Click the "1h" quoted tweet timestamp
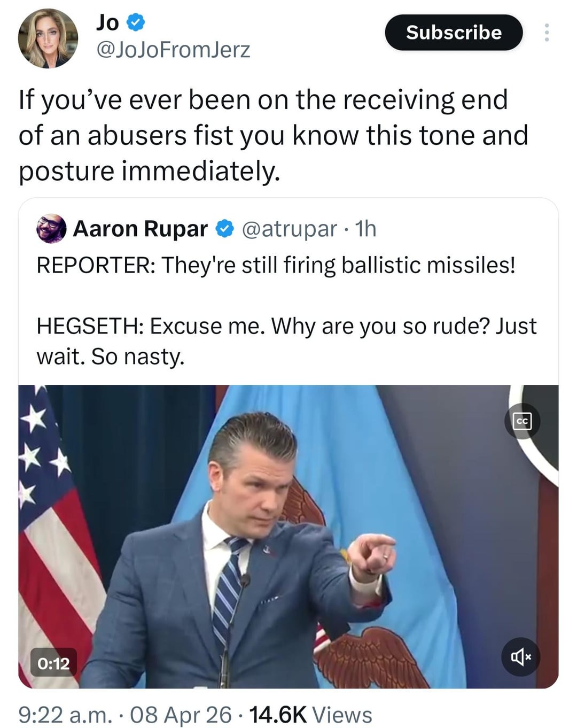Image resolution: width=577 pixels, height=728 pixels. point(367,229)
